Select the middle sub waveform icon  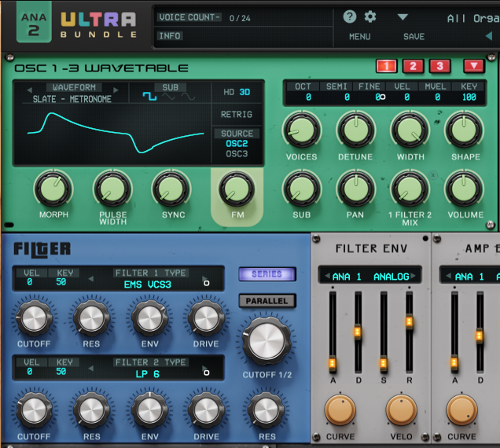click(x=168, y=97)
